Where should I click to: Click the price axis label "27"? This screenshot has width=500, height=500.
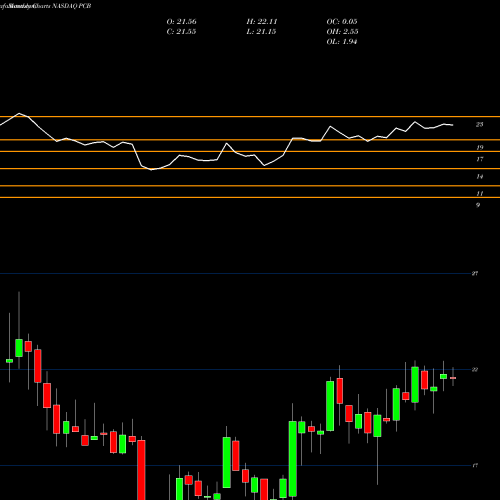click(475, 274)
